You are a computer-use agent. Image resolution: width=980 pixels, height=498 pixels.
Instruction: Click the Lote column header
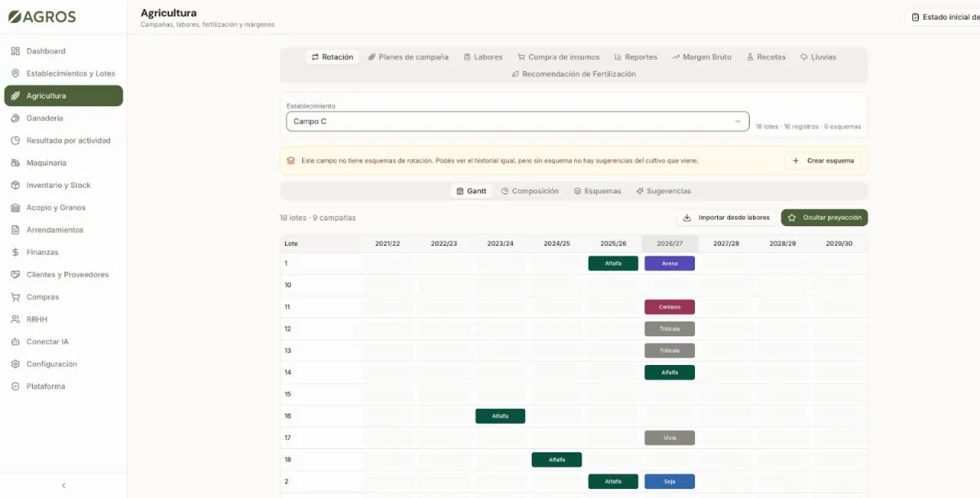pos(292,243)
